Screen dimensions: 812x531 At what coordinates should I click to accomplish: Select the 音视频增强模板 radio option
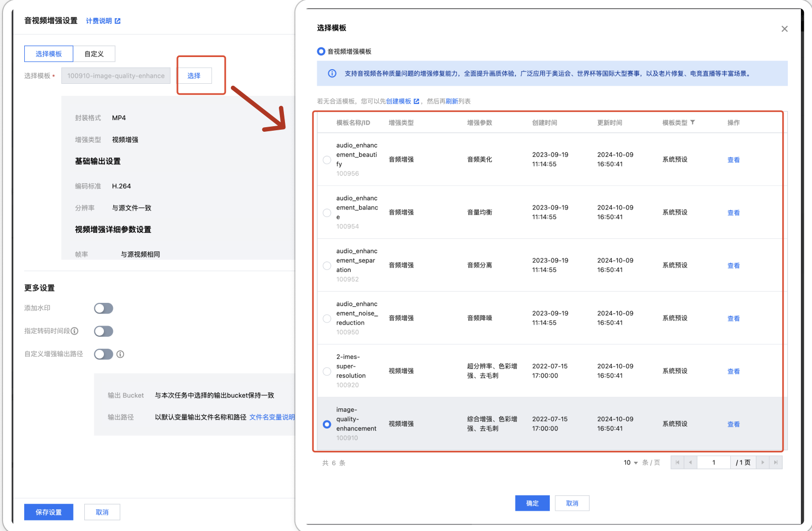321,51
